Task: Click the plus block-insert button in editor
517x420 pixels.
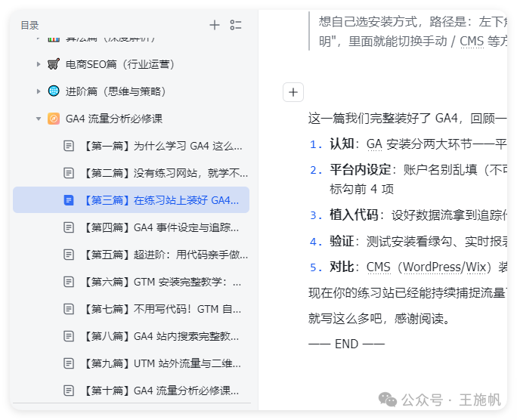Action: pyautogui.click(x=293, y=92)
